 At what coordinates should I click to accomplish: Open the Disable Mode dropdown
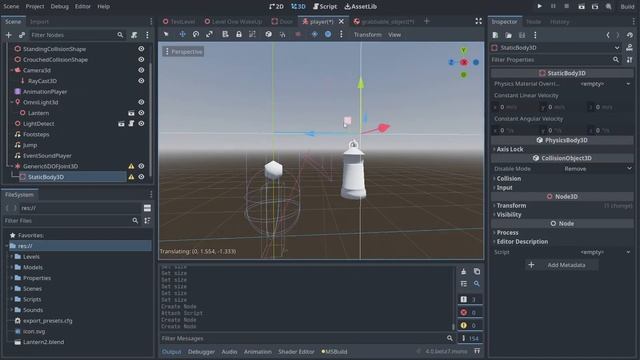(597, 169)
